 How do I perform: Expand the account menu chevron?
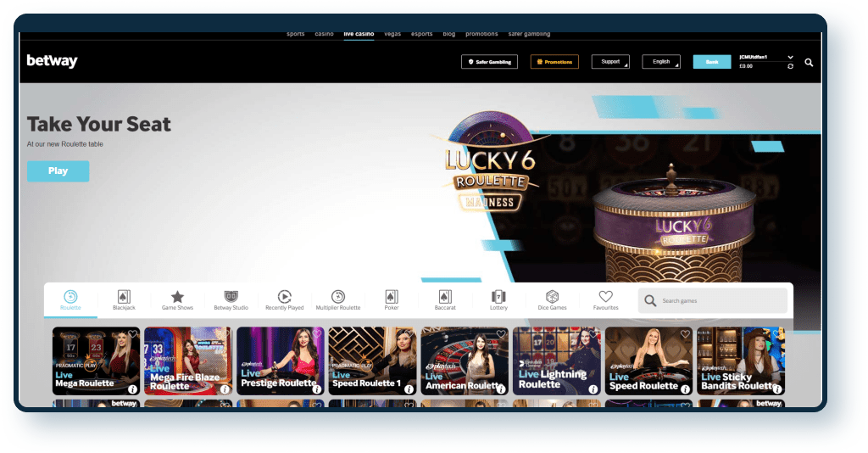[x=790, y=57]
